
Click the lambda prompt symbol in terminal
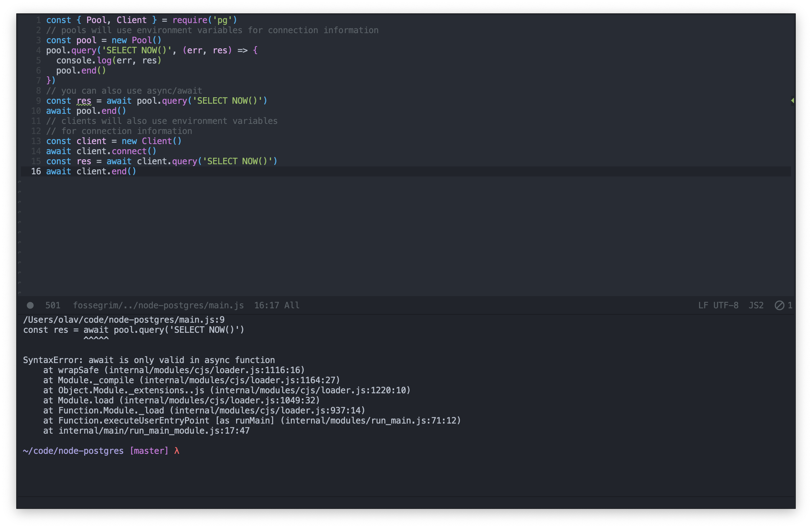click(x=176, y=451)
